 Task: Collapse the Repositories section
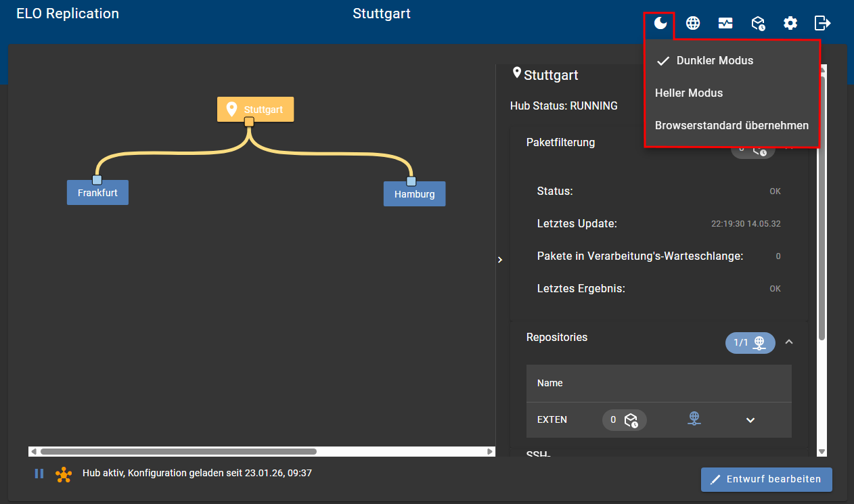789,342
